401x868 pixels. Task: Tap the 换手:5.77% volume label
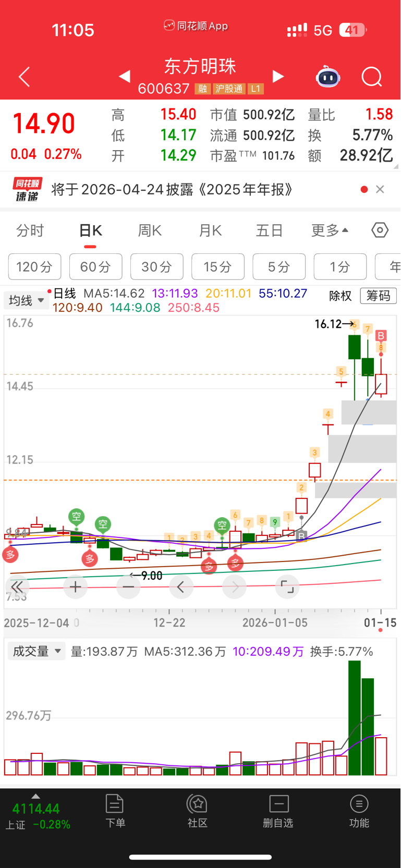(342, 652)
